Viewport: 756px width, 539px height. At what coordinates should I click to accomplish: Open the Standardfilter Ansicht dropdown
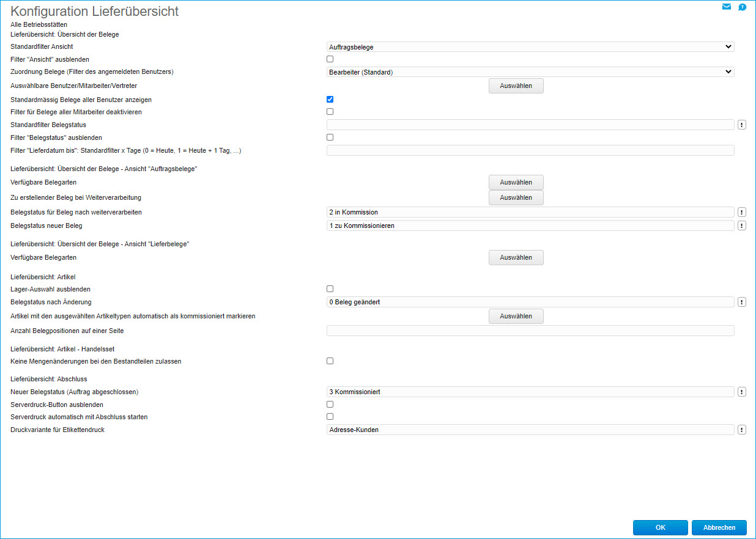pyautogui.click(x=530, y=46)
